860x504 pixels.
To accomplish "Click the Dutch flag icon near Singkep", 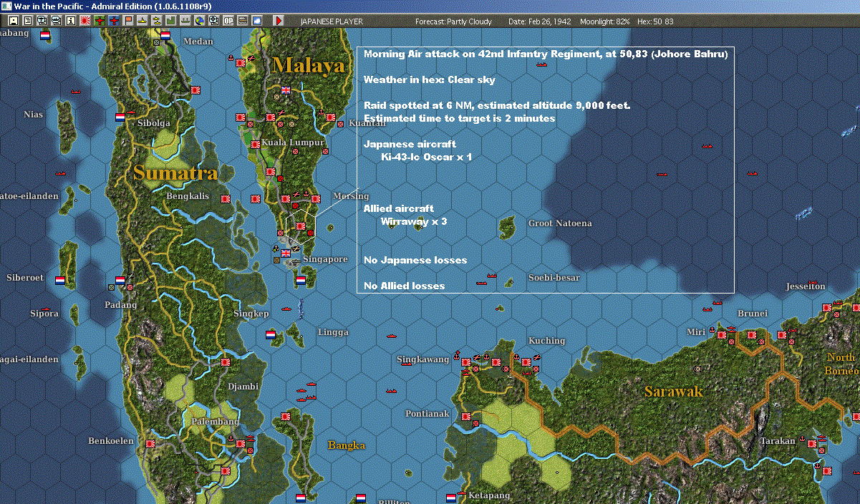I will coord(271,334).
